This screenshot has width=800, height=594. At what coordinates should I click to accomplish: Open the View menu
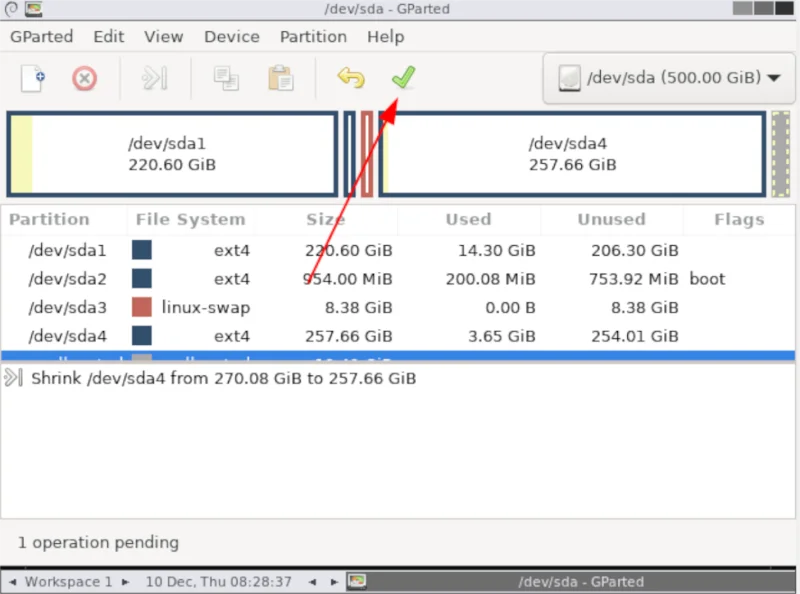tap(163, 37)
